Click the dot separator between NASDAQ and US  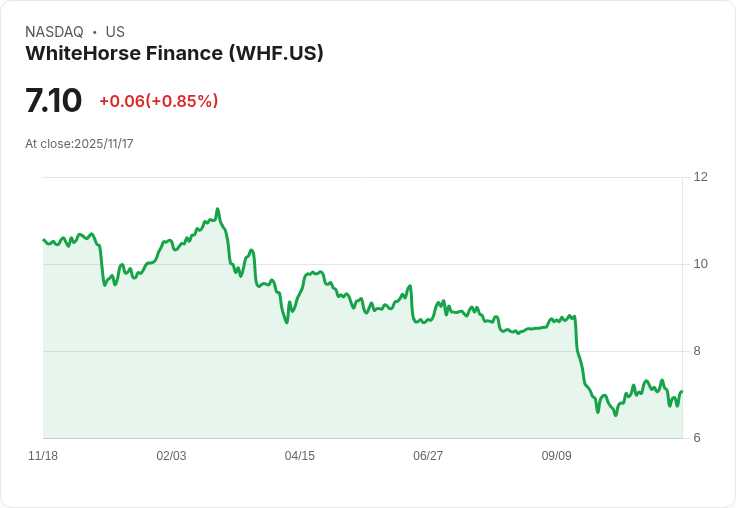(x=95, y=32)
